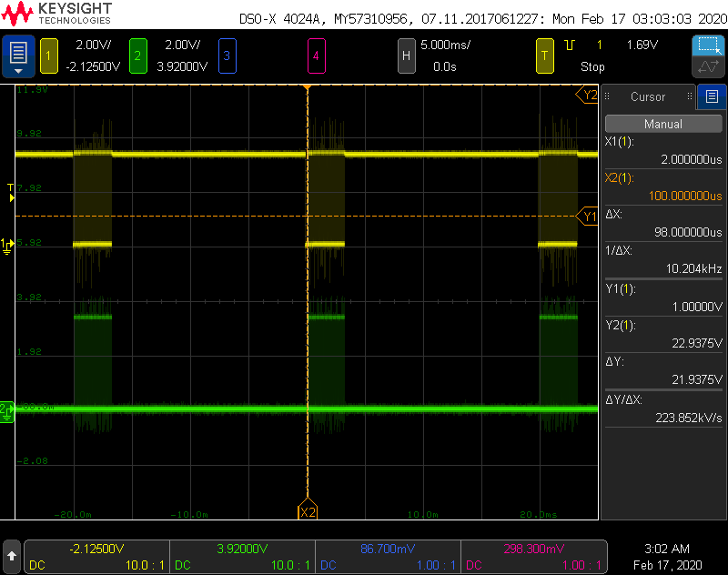728x575 pixels.
Task: Click the drag handle right of Cursor title
Action: click(690, 96)
